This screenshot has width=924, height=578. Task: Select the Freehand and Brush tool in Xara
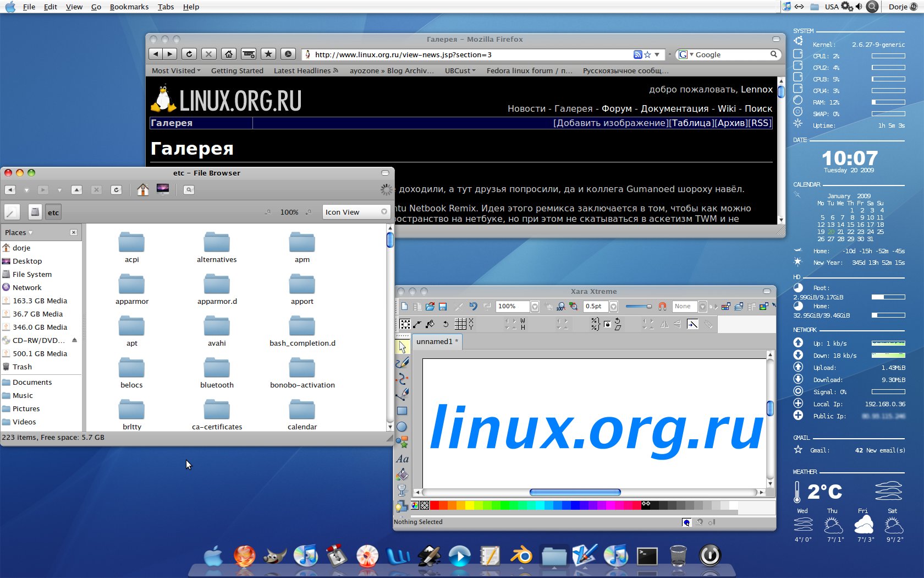pyautogui.click(x=402, y=363)
